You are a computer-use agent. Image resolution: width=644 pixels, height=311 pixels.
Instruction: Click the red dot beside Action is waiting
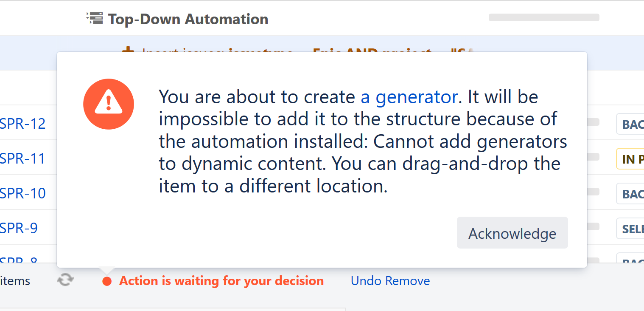pos(107,281)
